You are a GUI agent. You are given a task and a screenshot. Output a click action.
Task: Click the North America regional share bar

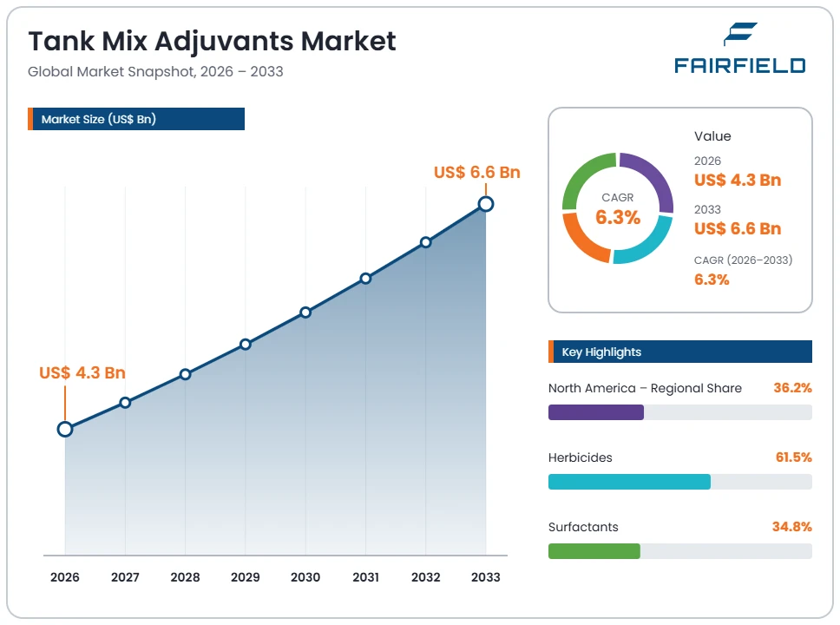pyautogui.click(x=679, y=412)
